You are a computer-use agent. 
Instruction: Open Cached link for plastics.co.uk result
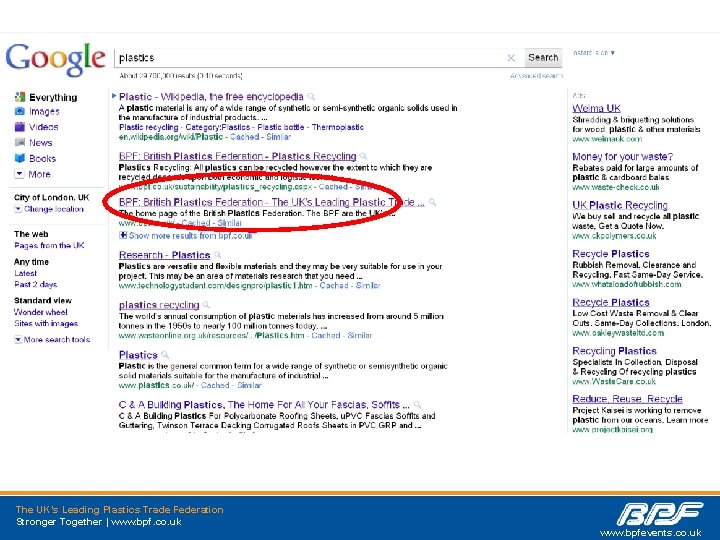pos(215,385)
